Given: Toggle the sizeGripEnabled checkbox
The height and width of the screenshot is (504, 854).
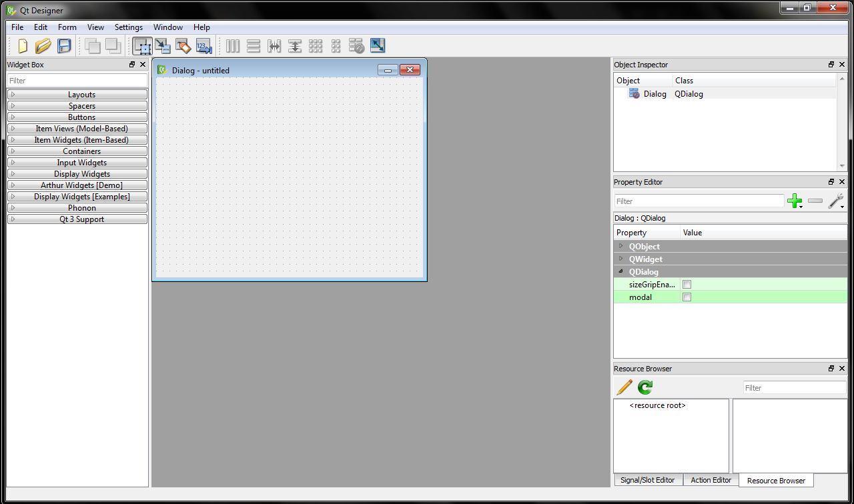Looking at the screenshot, I should pos(687,285).
